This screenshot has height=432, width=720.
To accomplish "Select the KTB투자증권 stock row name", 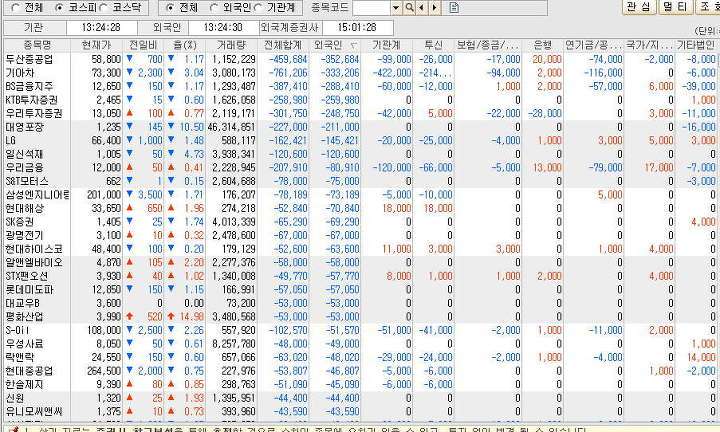I will tap(32, 100).
